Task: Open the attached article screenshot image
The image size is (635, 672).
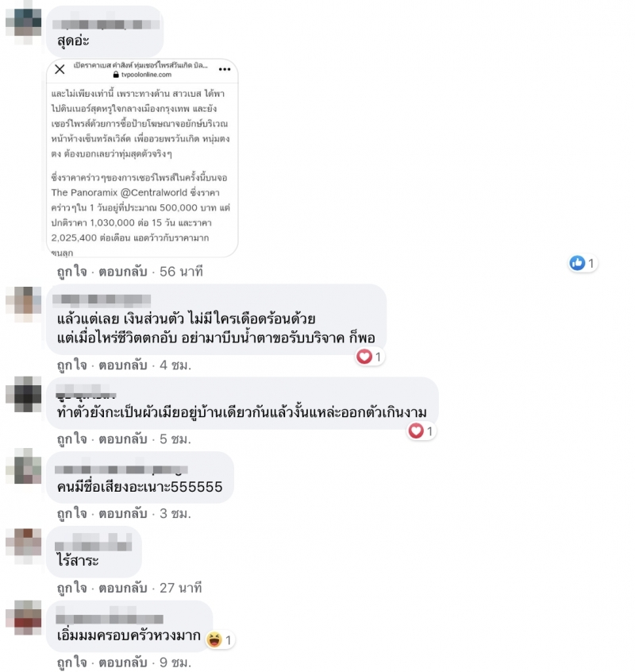Action: coord(142,158)
